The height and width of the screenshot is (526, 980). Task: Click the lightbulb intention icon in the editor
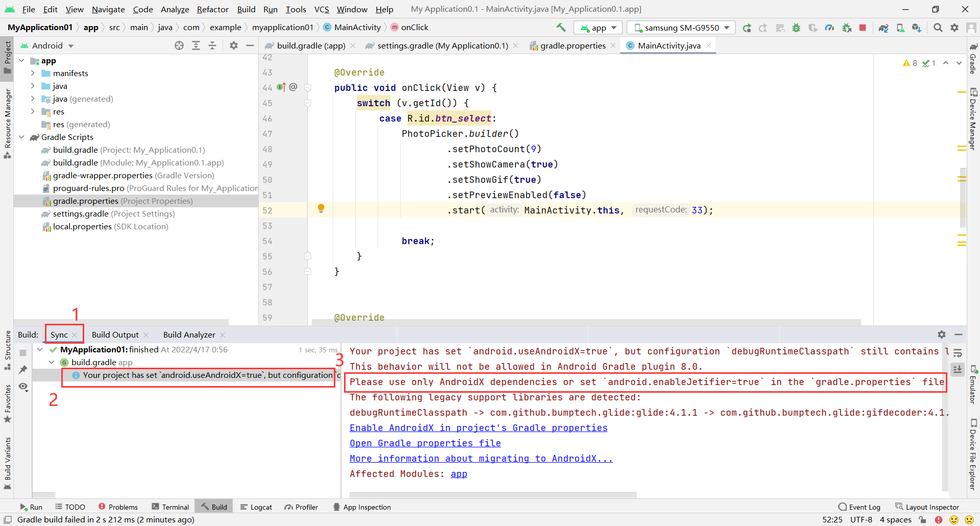coord(321,208)
